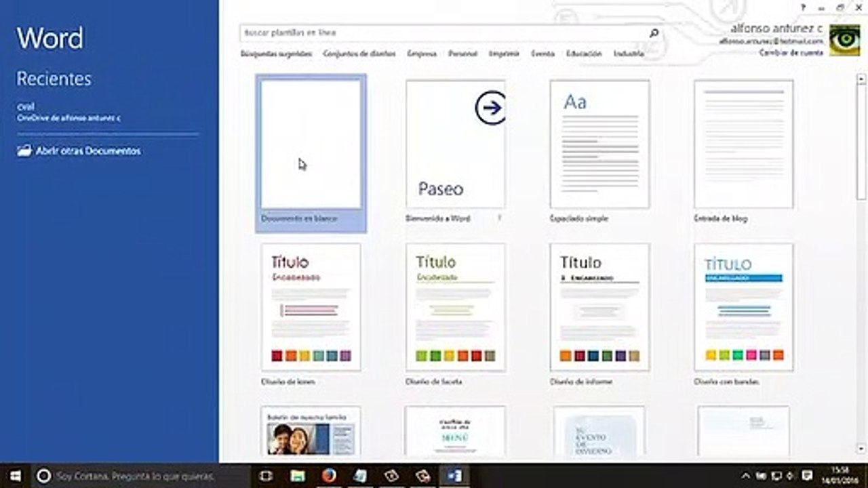
Task: Select Diseño de Iones template
Action: [311, 316]
